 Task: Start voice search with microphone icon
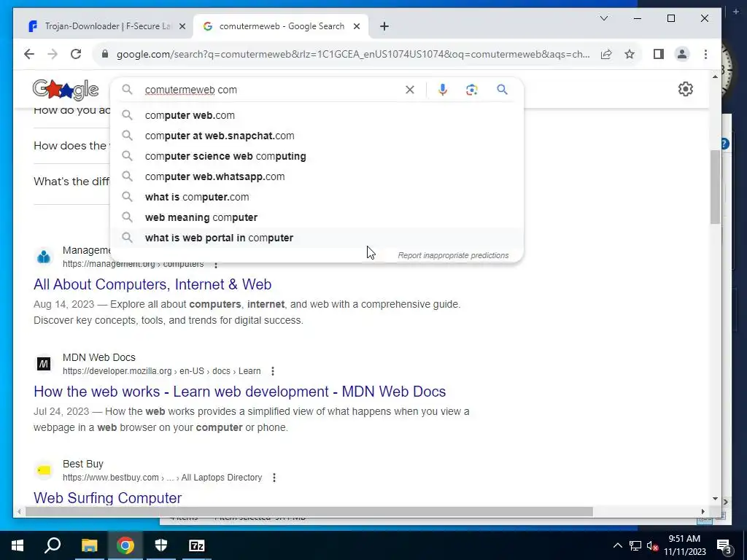pyautogui.click(x=443, y=90)
